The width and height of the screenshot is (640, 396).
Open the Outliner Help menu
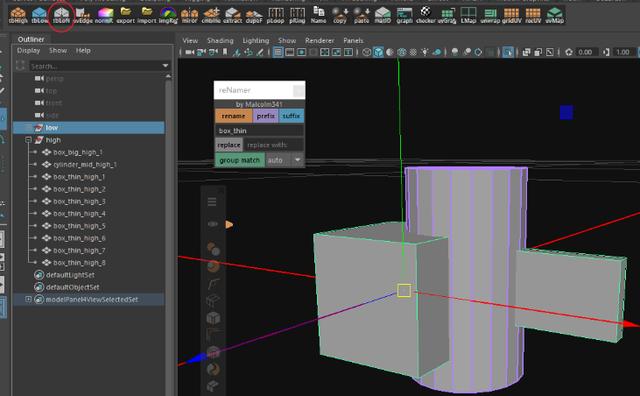click(x=83, y=51)
